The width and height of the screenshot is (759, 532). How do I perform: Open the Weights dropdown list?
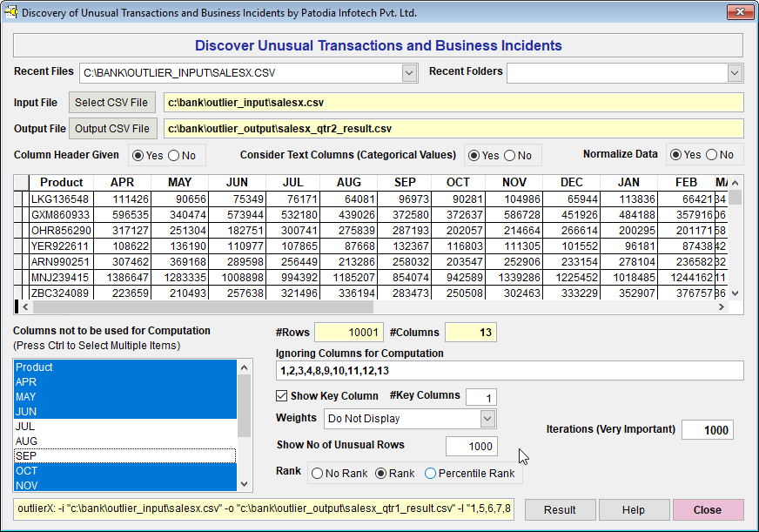coord(487,419)
